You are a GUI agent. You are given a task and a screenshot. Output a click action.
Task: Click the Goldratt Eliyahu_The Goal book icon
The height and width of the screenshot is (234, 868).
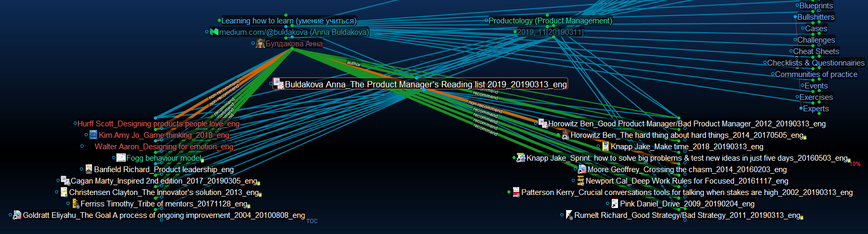tap(17, 215)
